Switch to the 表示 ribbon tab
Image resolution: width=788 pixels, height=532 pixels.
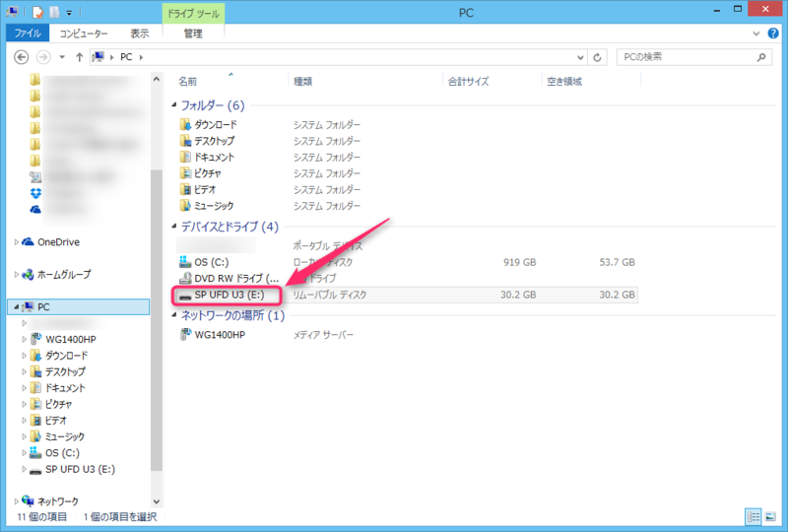coord(139,33)
